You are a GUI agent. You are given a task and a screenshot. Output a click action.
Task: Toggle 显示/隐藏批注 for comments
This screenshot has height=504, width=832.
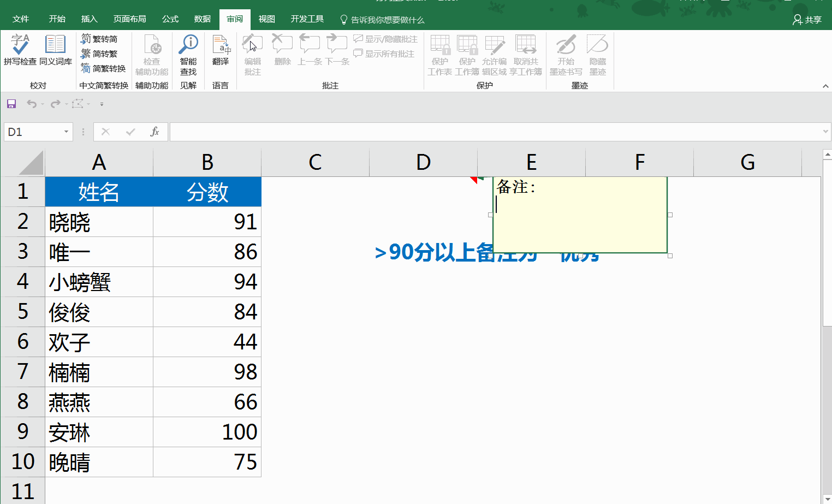385,39
